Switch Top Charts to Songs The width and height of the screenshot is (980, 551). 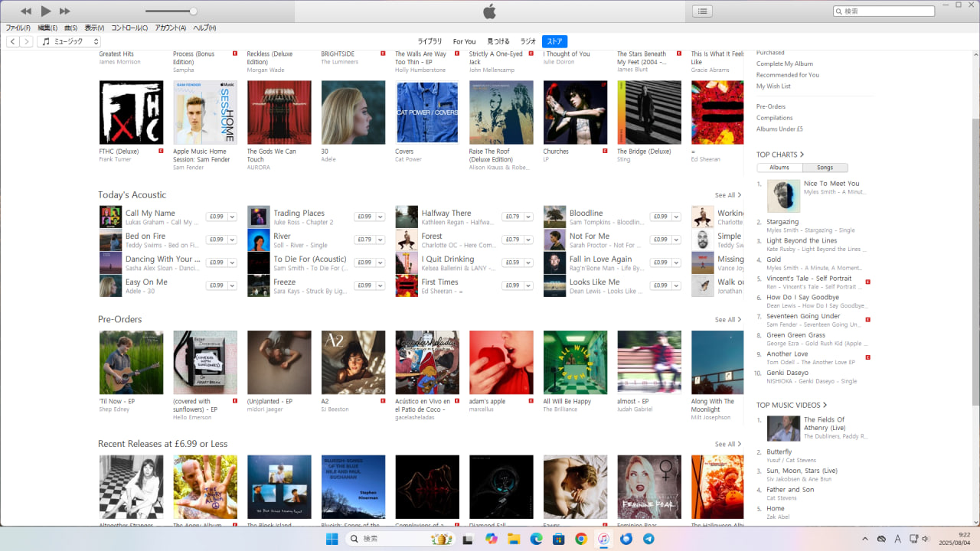[x=825, y=168]
